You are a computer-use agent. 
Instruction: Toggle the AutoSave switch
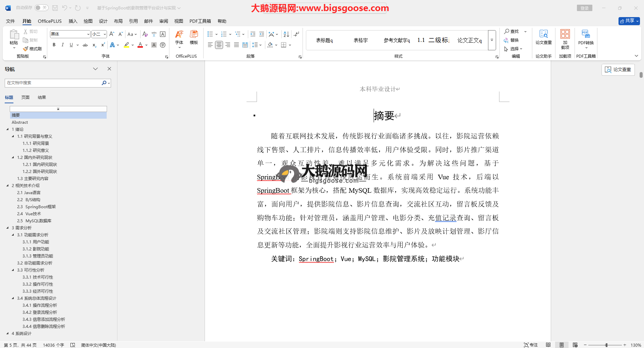[x=41, y=8]
